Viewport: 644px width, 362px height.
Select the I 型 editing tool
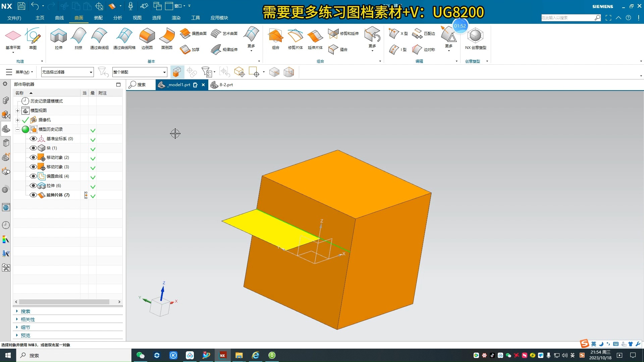pyautogui.click(x=398, y=50)
